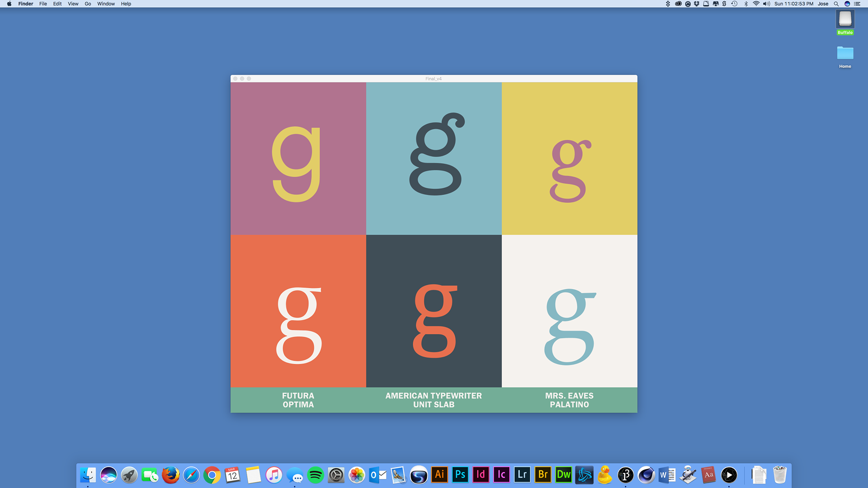Open the Bluetooth menu bar icon

pyautogui.click(x=746, y=4)
